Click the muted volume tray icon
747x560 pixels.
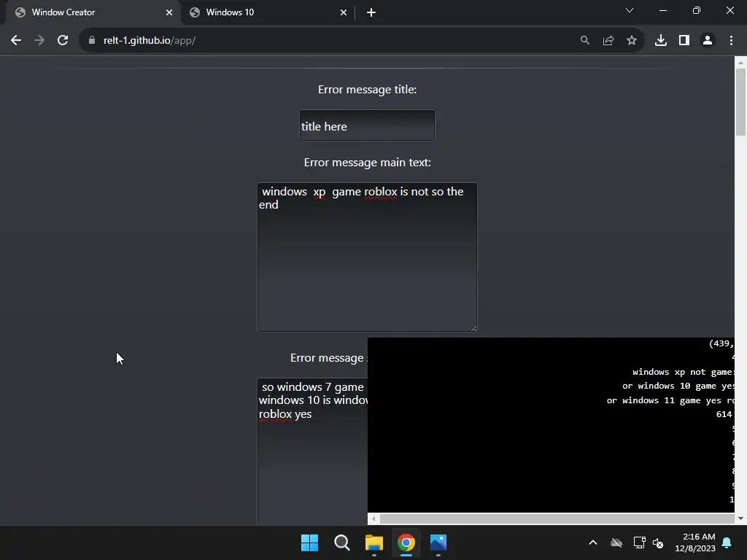[x=658, y=542]
